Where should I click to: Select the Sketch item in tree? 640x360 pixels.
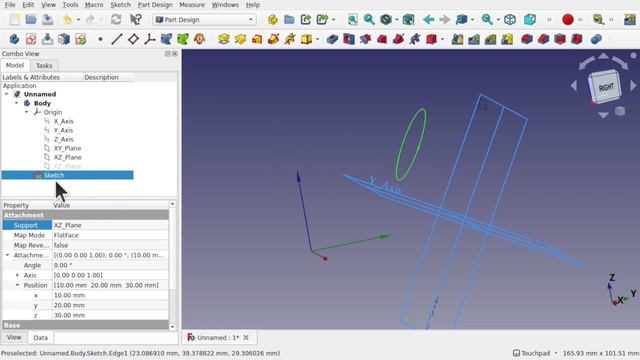tap(54, 175)
